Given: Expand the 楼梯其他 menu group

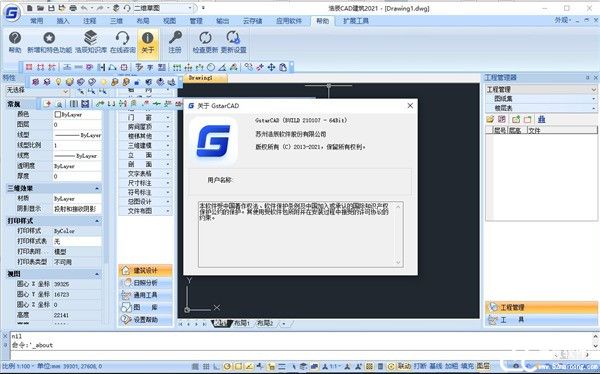Looking at the screenshot, I should tap(145, 136).
